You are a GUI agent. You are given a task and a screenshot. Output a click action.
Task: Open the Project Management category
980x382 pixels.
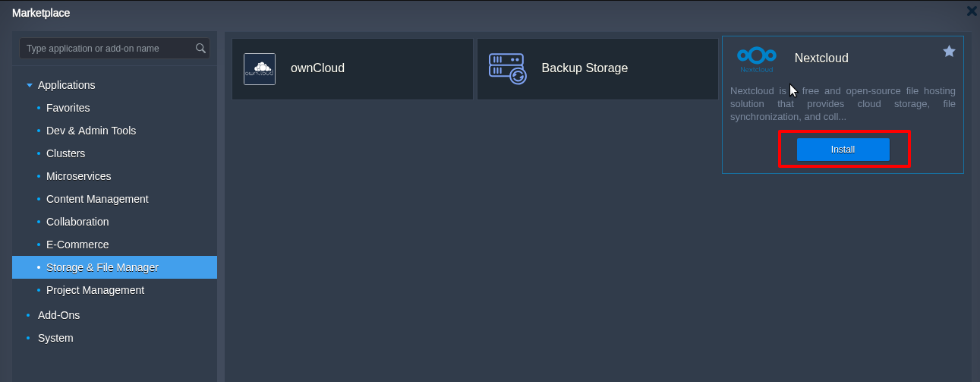coord(95,290)
